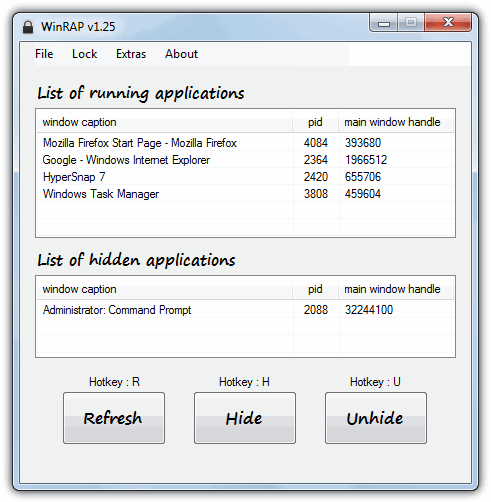Click hidden list window caption header
Image resolution: width=491 pixels, height=502 pixels.
tap(165, 289)
